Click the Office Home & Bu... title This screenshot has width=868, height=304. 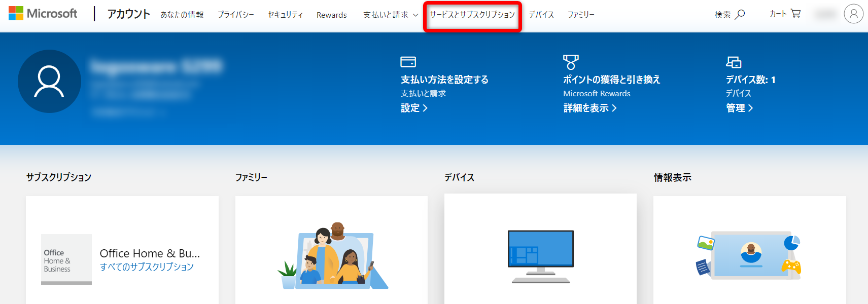coord(150,253)
